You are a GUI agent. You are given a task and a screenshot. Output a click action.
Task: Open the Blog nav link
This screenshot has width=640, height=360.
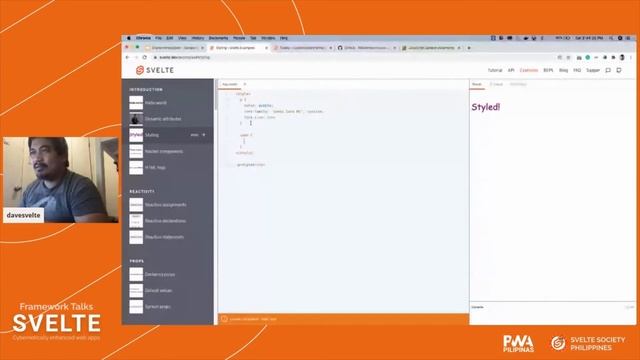[x=564, y=70]
